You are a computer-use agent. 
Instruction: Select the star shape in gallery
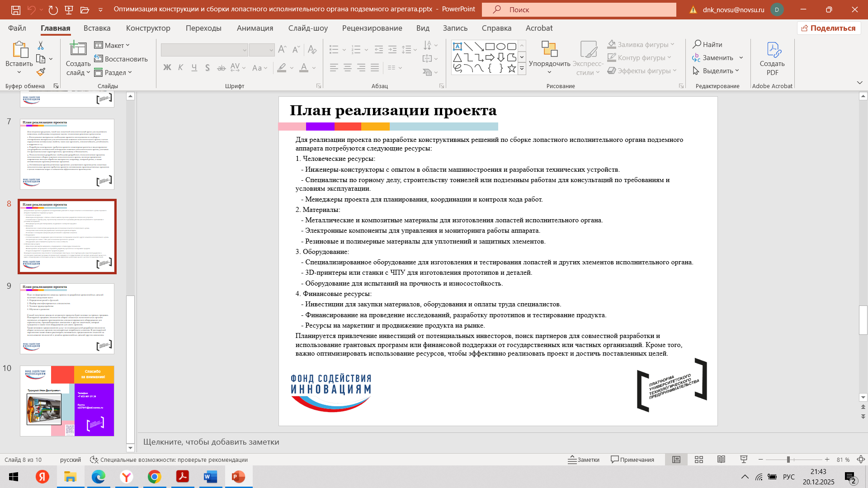[511, 69]
